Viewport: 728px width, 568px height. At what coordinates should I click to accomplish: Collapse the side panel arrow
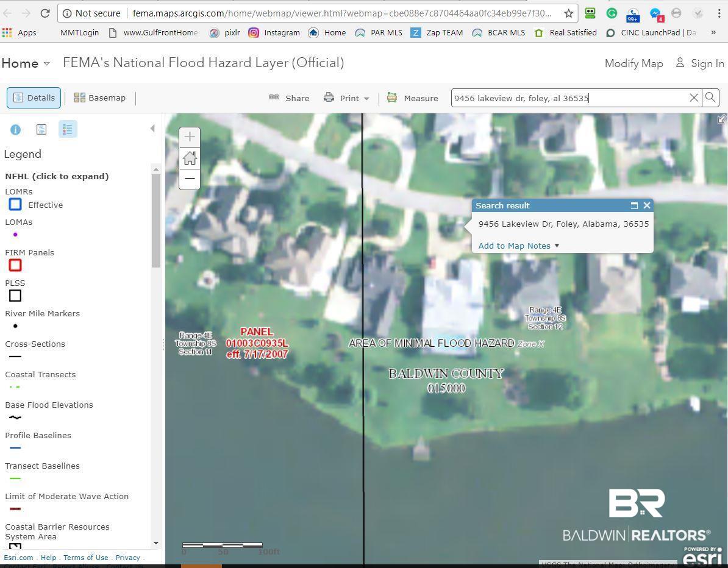152,129
